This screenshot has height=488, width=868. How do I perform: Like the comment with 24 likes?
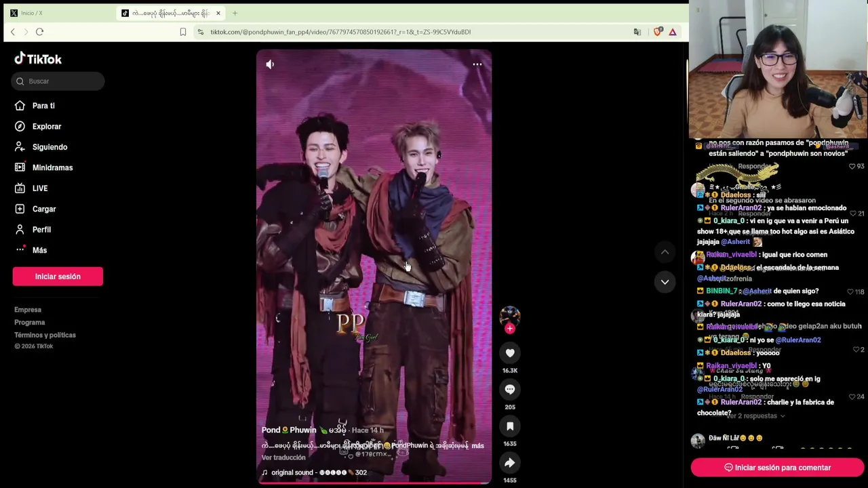(852, 396)
